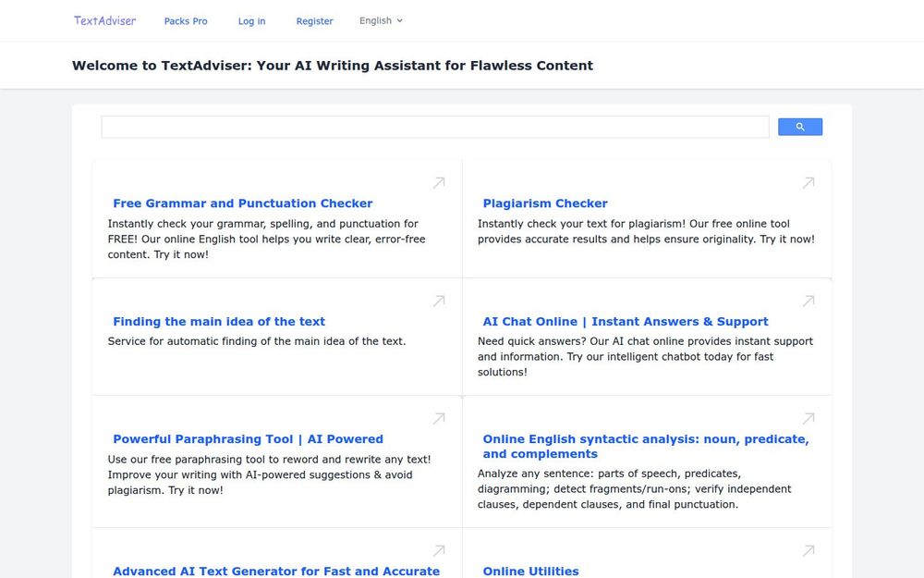Click arrow icon on Finding the main idea card
The image size is (924, 578).
(438, 301)
